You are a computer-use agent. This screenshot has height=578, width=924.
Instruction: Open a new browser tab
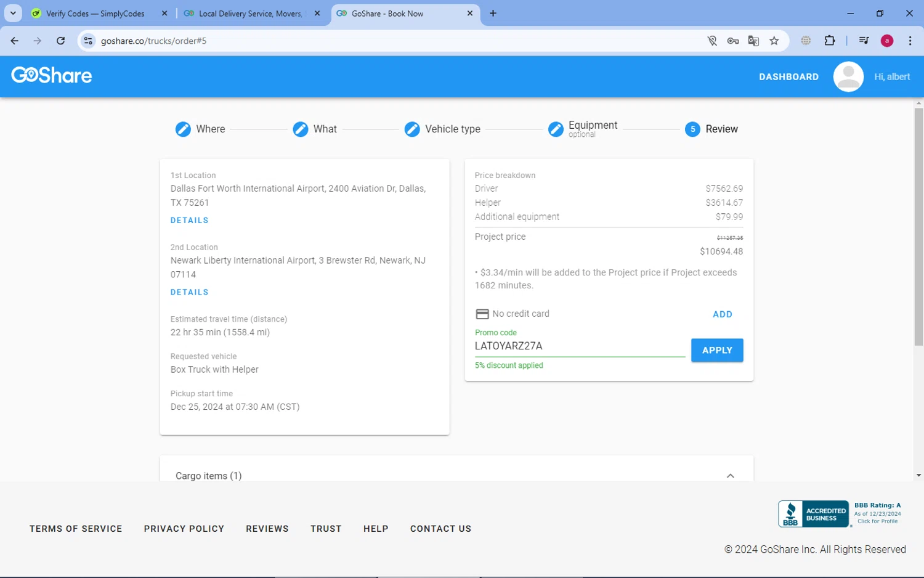click(x=493, y=13)
